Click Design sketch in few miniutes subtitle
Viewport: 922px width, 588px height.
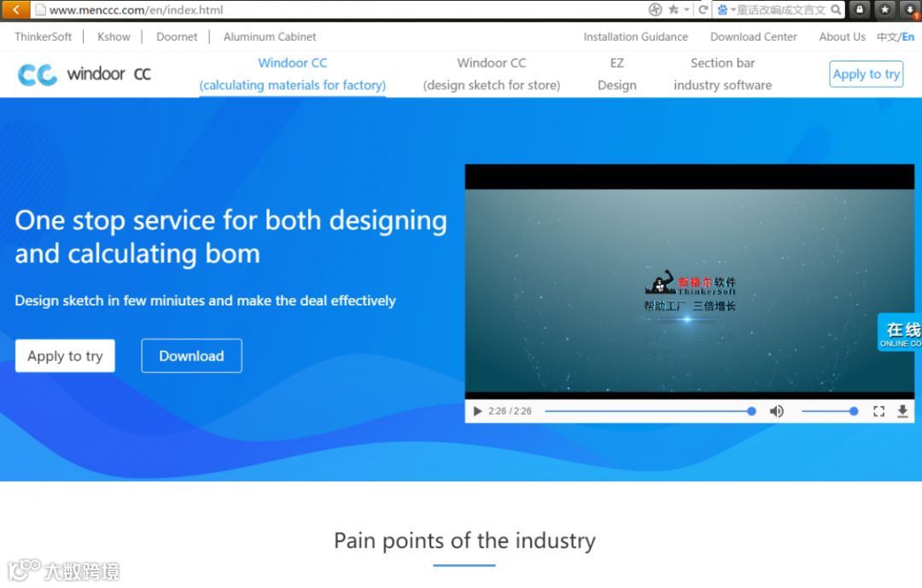pyautogui.click(x=205, y=300)
